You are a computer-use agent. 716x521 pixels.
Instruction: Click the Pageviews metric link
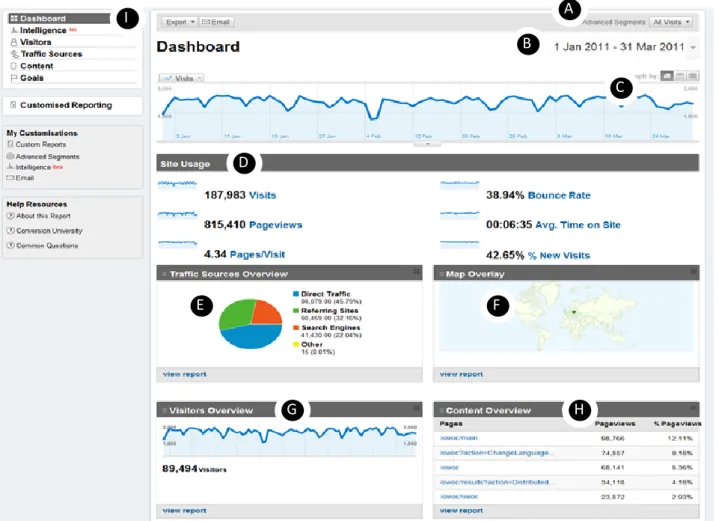point(275,225)
